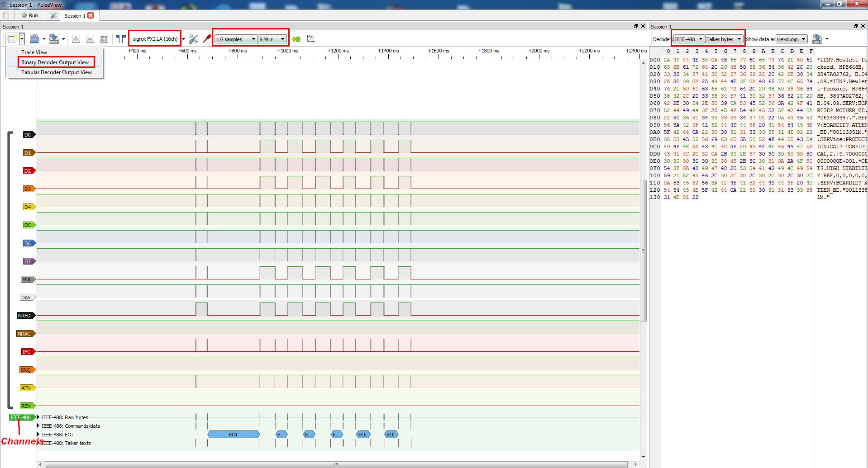Select the IFC channel label
The width and height of the screenshot is (868, 468).
coord(28,352)
